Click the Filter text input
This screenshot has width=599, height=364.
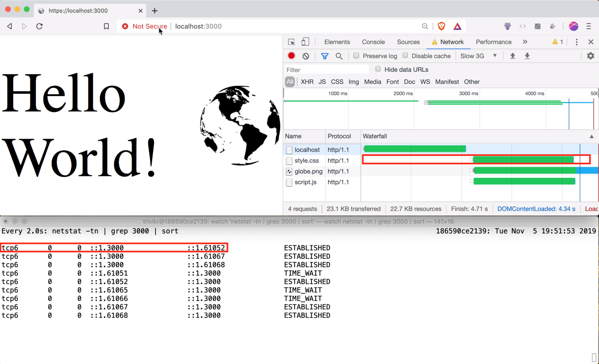point(326,70)
